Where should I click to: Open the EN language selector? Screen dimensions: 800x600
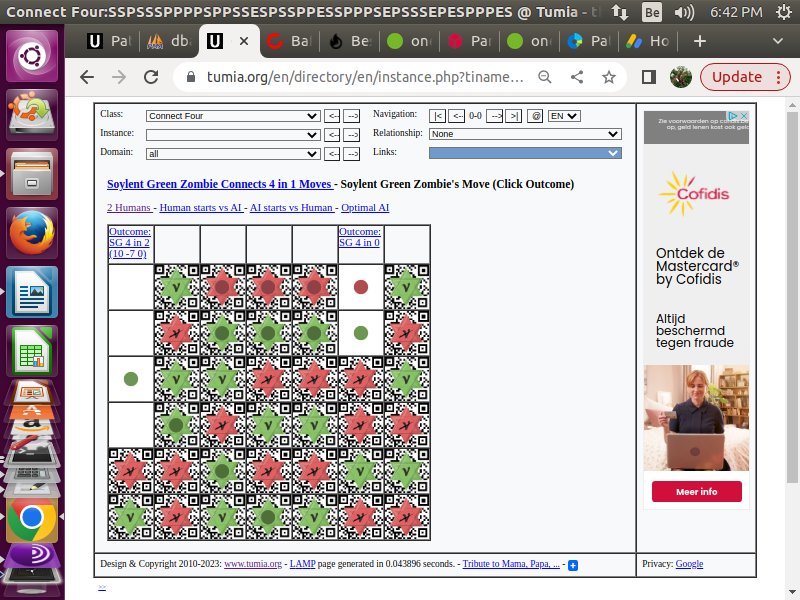tap(563, 116)
